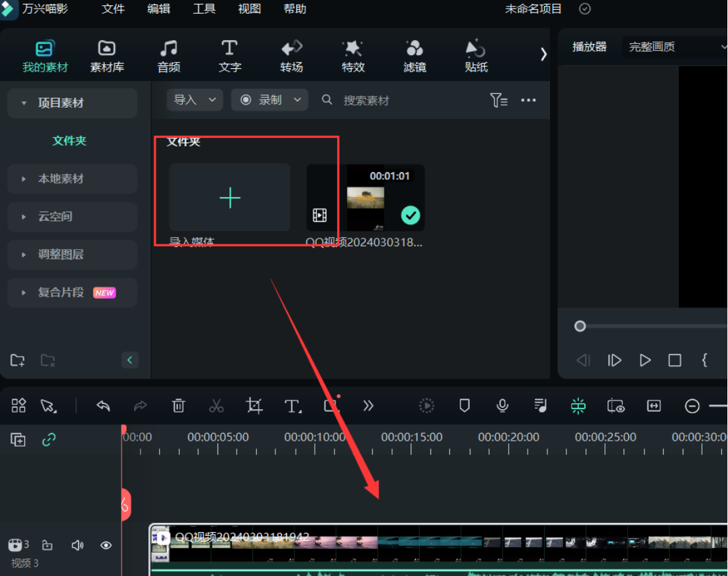Viewport: 728px width, 576px height.
Task: Click the undo arrow icon
Action: 103,406
